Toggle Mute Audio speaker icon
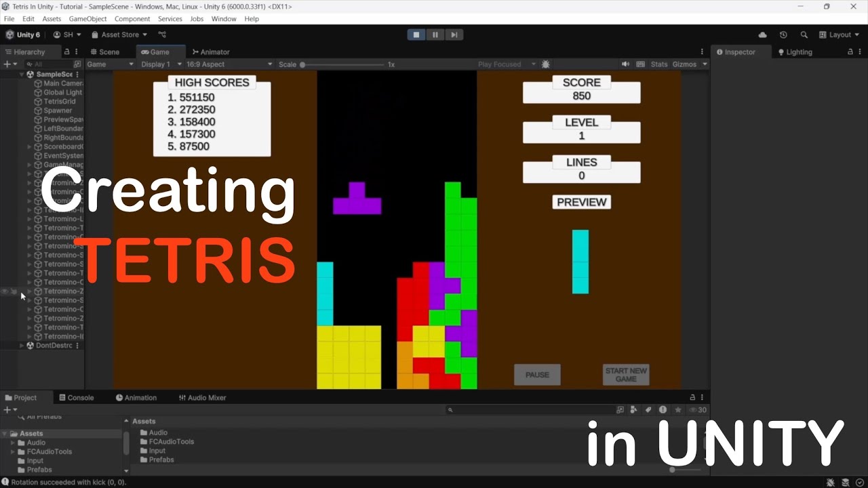The image size is (868, 488). coord(625,64)
